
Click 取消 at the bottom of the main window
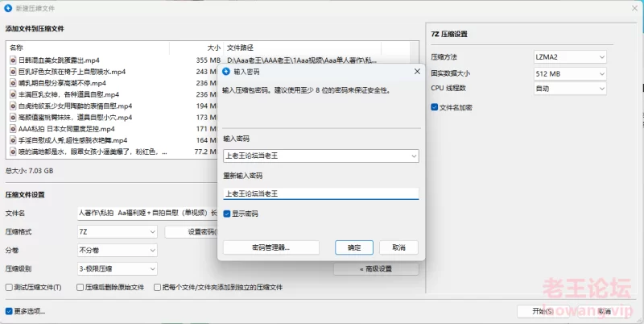tap(605, 311)
